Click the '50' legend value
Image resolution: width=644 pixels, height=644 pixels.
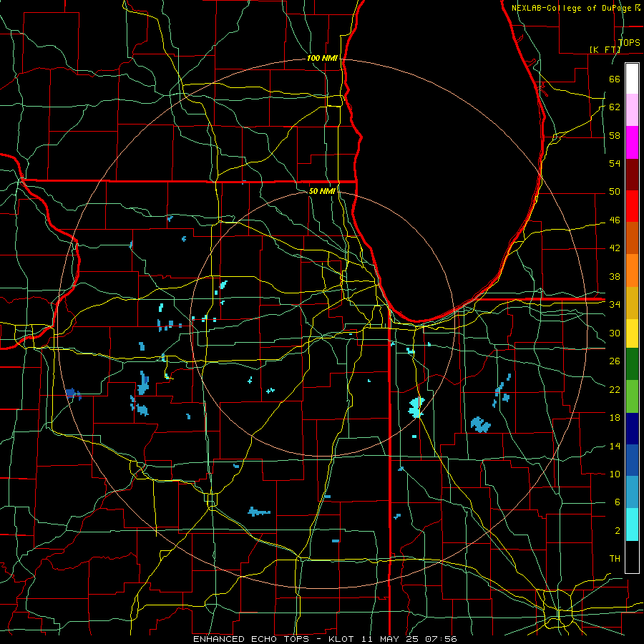(615, 192)
